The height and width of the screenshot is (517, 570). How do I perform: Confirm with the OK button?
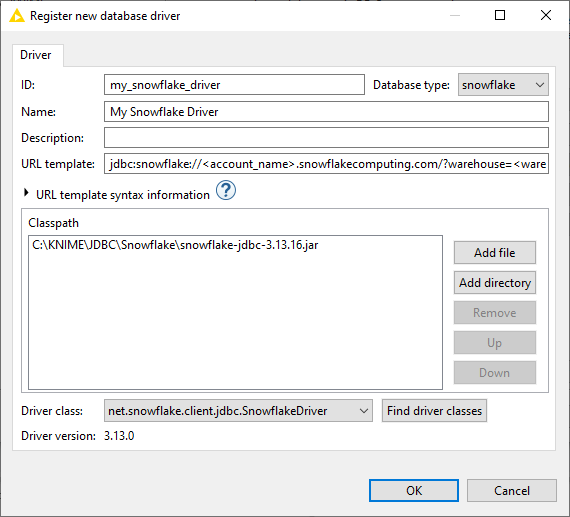[x=414, y=490]
